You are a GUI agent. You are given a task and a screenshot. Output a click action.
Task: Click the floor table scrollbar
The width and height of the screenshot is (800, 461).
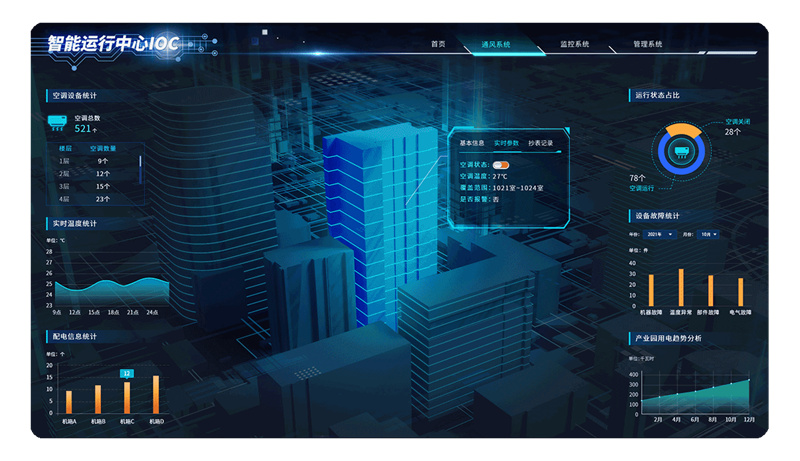tap(141, 160)
